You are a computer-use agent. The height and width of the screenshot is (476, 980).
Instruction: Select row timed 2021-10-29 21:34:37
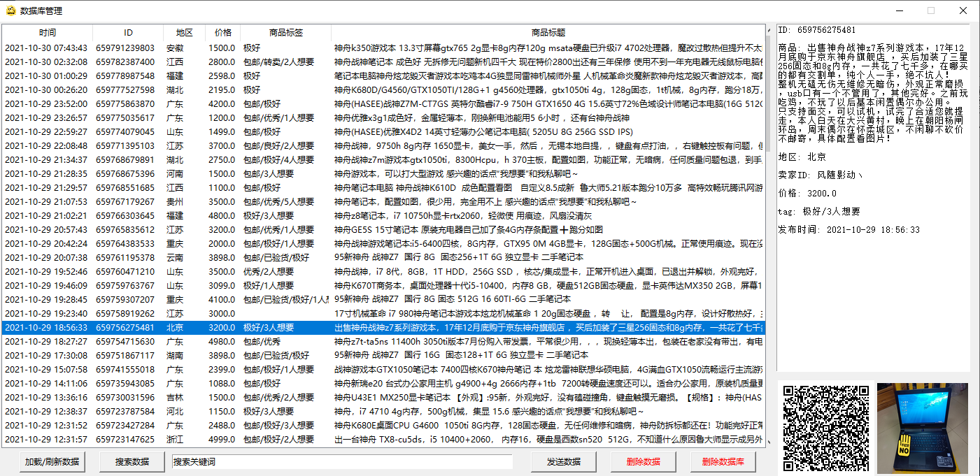[383, 160]
